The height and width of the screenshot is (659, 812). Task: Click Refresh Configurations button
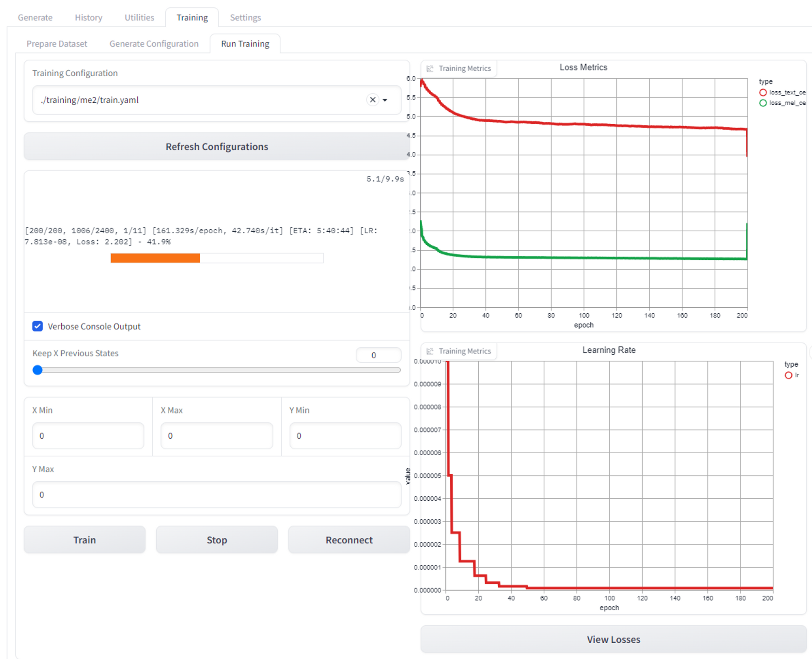point(217,146)
